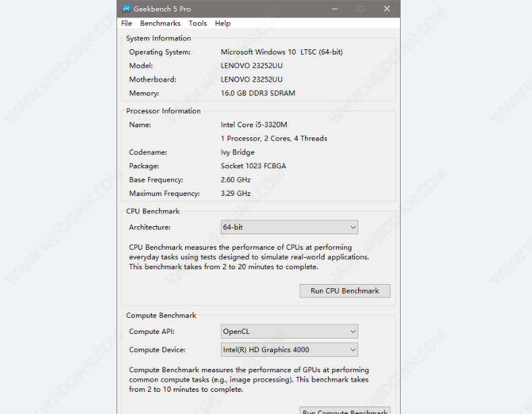Open the Tools menu
This screenshot has width=532, height=414.
tap(198, 24)
